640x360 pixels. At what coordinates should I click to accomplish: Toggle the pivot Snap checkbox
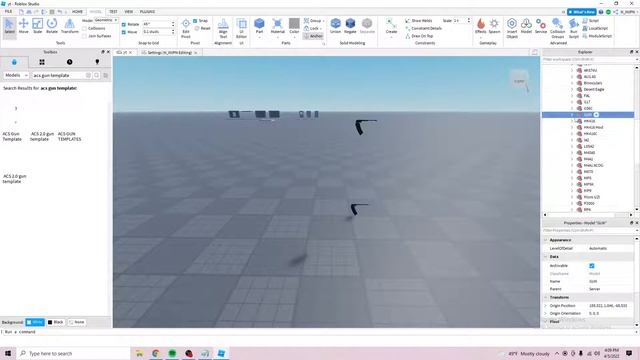click(x=195, y=21)
